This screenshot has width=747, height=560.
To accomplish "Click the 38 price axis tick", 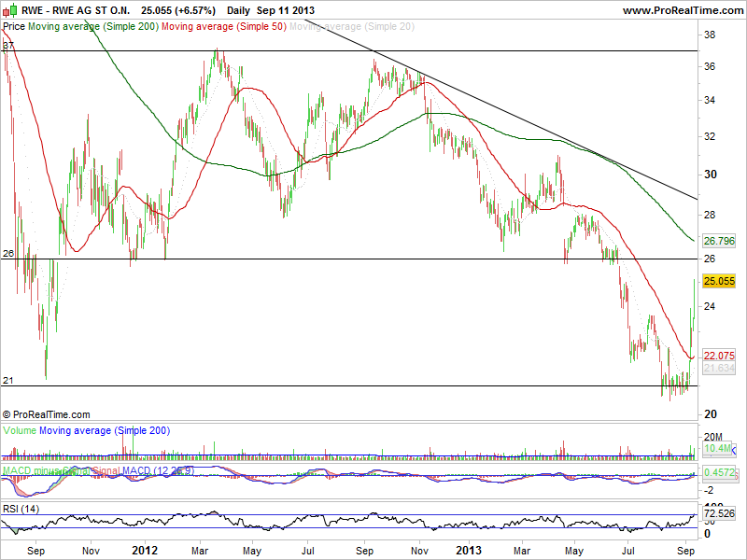I will point(710,35).
